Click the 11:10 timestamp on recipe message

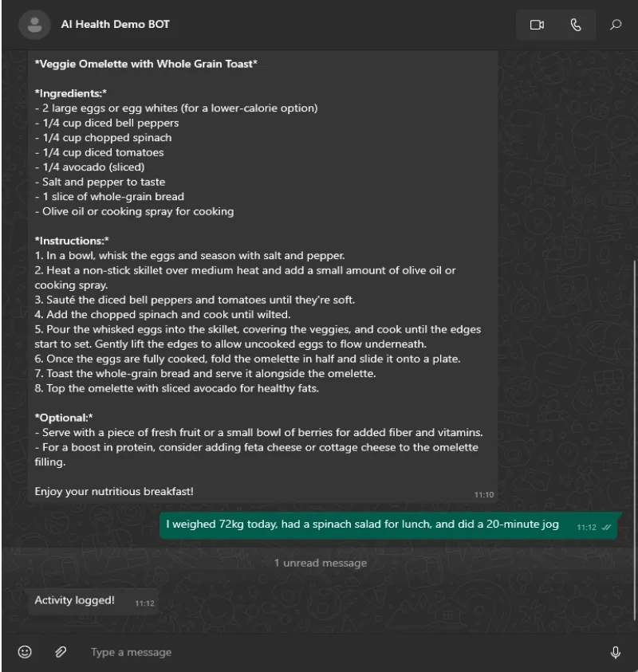(483, 494)
